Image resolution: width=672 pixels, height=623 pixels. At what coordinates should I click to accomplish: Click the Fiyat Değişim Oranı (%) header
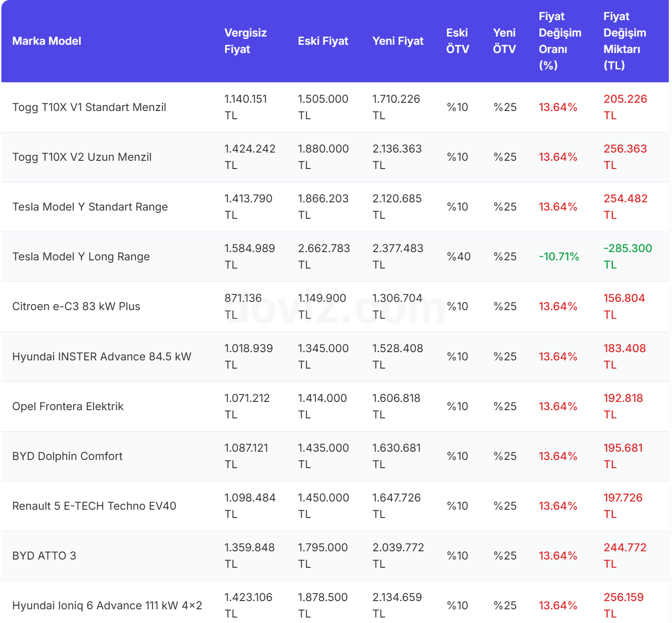pyautogui.click(x=560, y=41)
